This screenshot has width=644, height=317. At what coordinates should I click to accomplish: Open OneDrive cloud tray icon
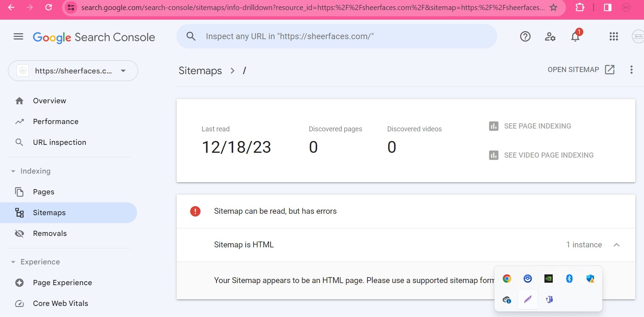[x=507, y=299]
